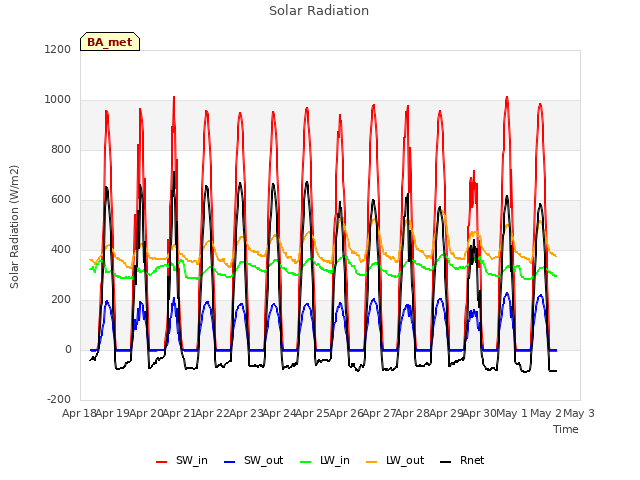The width and height of the screenshot is (640, 480).
Task: Click the Apr 28 x-axis tick label
Action: pyautogui.click(x=412, y=413)
